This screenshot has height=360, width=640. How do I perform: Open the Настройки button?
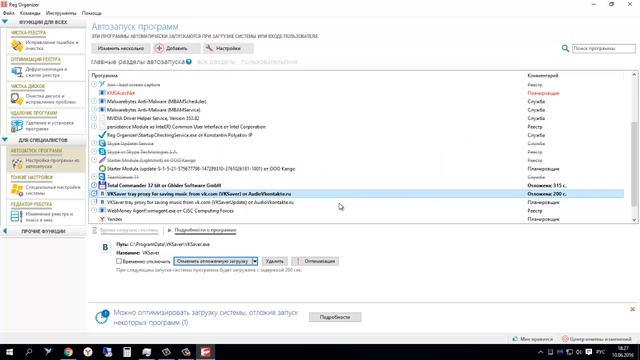[x=228, y=49]
